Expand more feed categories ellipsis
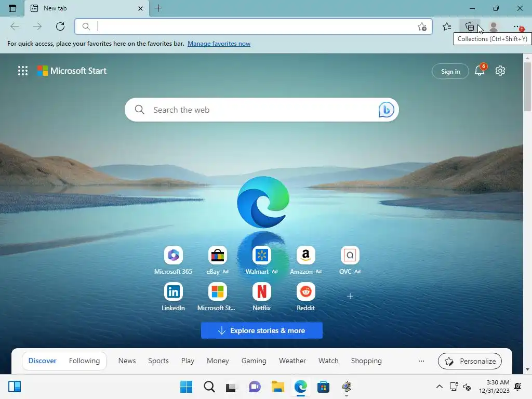The height and width of the screenshot is (399, 532). pyautogui.click(x=421, y=361)
